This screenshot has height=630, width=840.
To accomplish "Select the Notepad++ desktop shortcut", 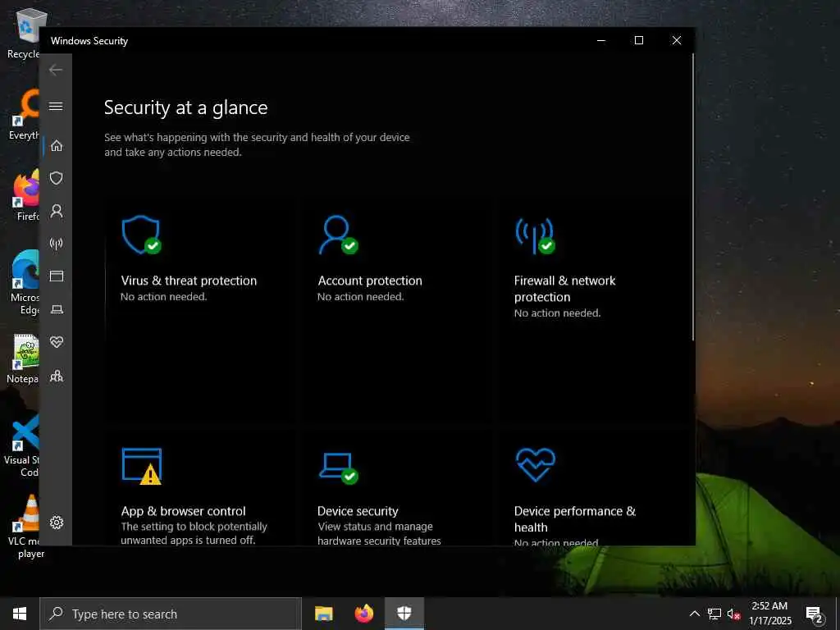I will click(x=22, y=359).
